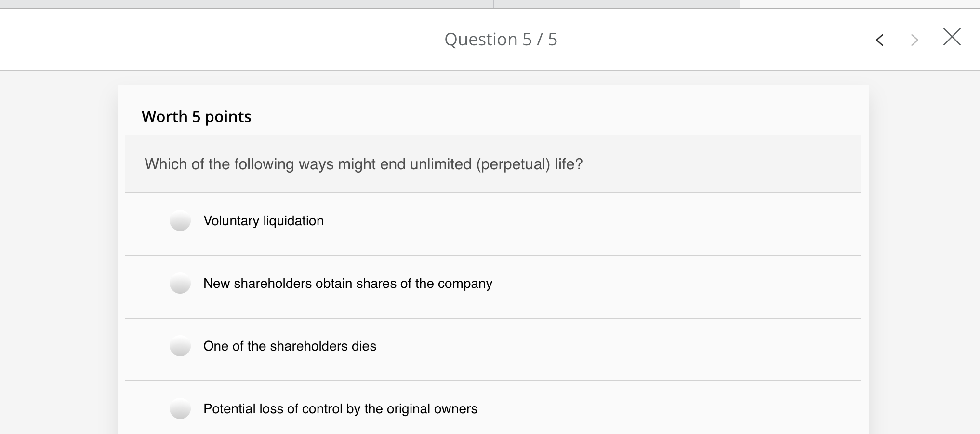
Task: Click the third progress bar segment
Action: coord(617,4)
